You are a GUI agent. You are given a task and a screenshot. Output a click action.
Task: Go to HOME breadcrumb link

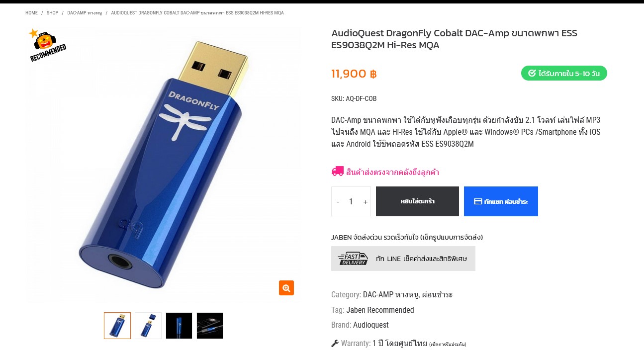click(31, 13)
